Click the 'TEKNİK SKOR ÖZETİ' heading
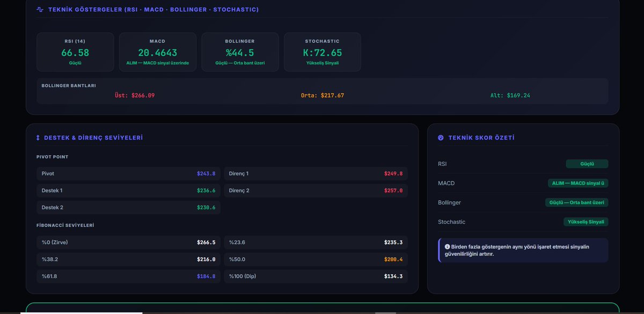The width and height of the screenshot is (644, 314). click(x=481, y=138)
